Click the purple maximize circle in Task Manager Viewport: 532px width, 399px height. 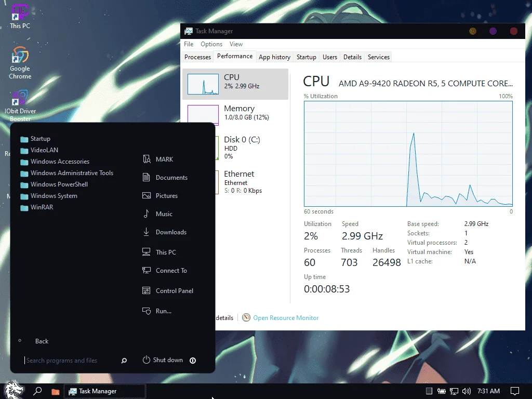493,31
